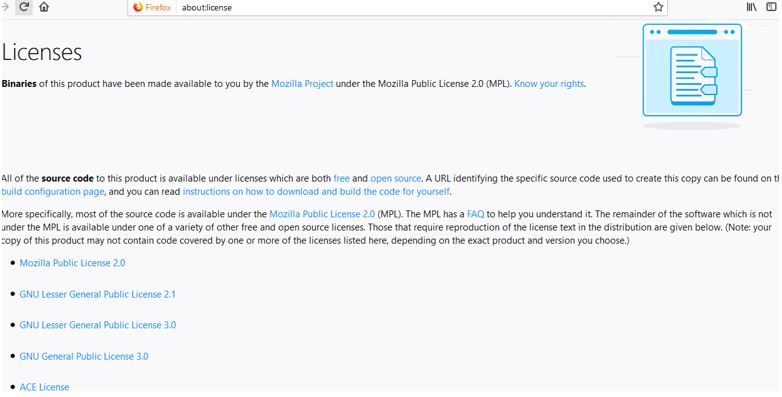
Task: Open the build configuration page link
Action: point(53,192)
